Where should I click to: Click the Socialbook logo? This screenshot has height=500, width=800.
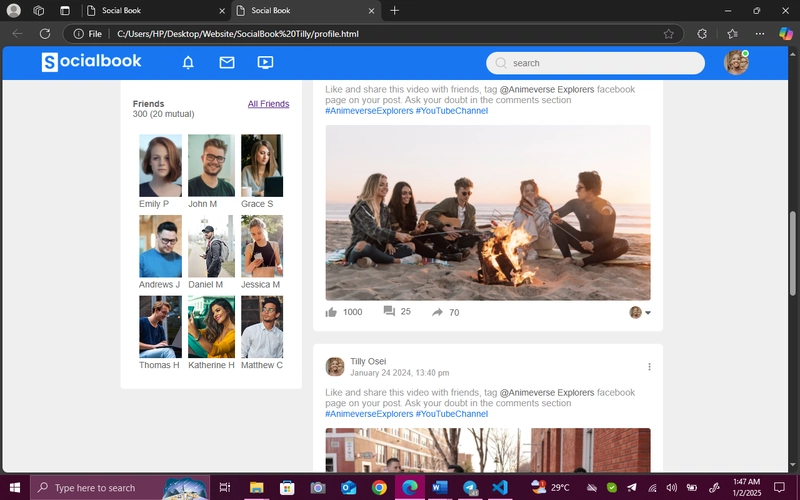91,62
